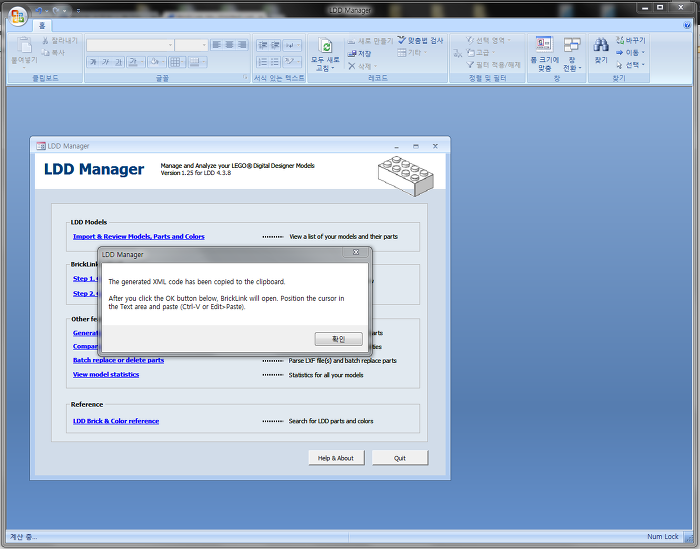The width and height of the screenshot is (700, 549).
Task: Switch to the Home (홈) ribbon tab
Action: point(42,25)
